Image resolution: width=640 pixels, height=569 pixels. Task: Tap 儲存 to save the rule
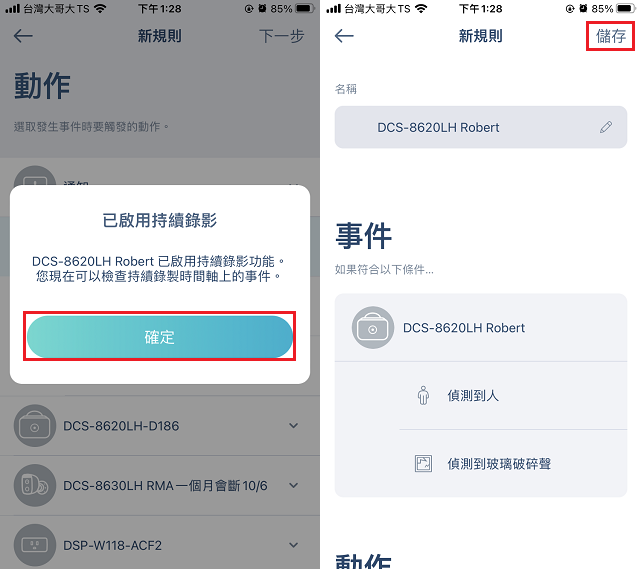pos(611,36)
